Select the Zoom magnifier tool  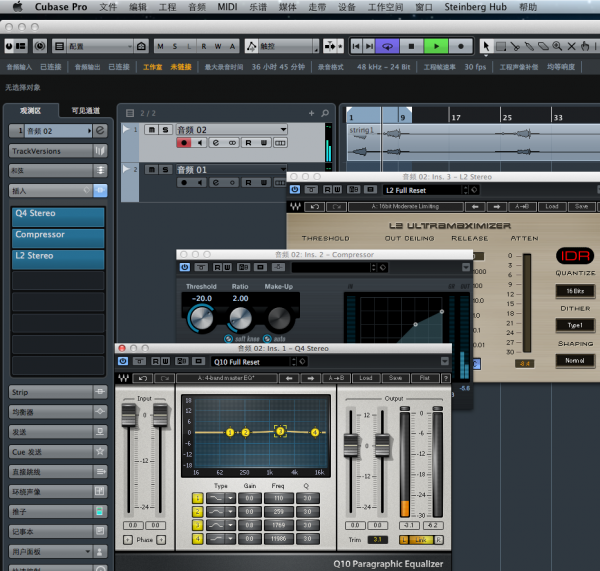557,47
